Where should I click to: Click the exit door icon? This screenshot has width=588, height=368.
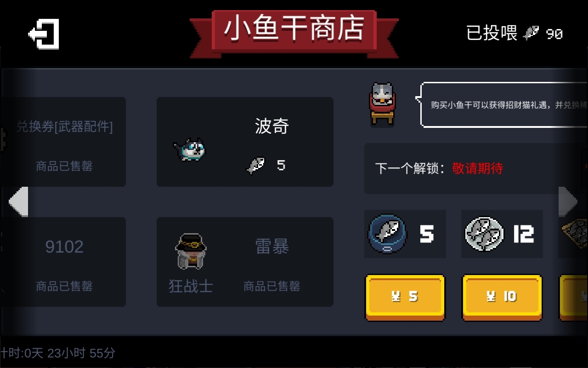(44, 34)
